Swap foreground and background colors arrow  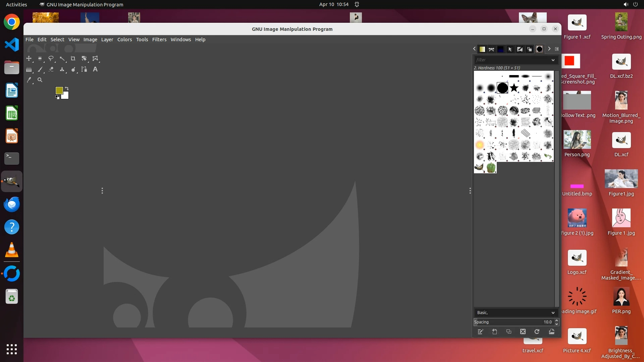67,88
